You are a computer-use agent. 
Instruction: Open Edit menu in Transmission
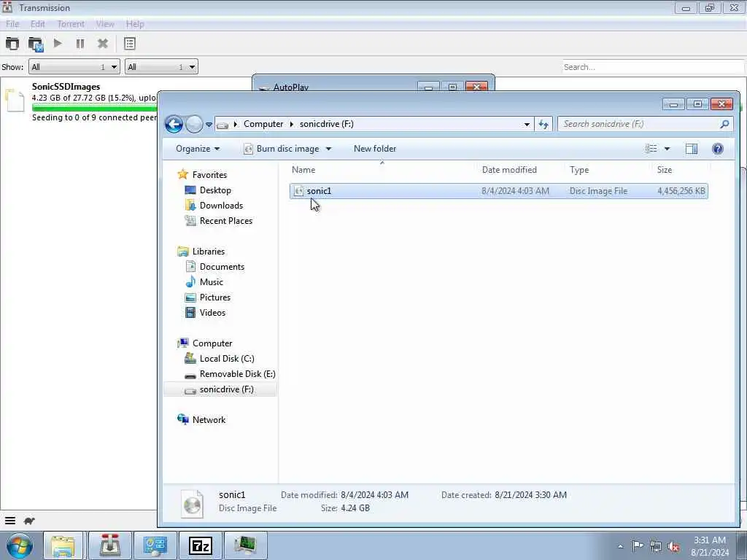point(37,24)
